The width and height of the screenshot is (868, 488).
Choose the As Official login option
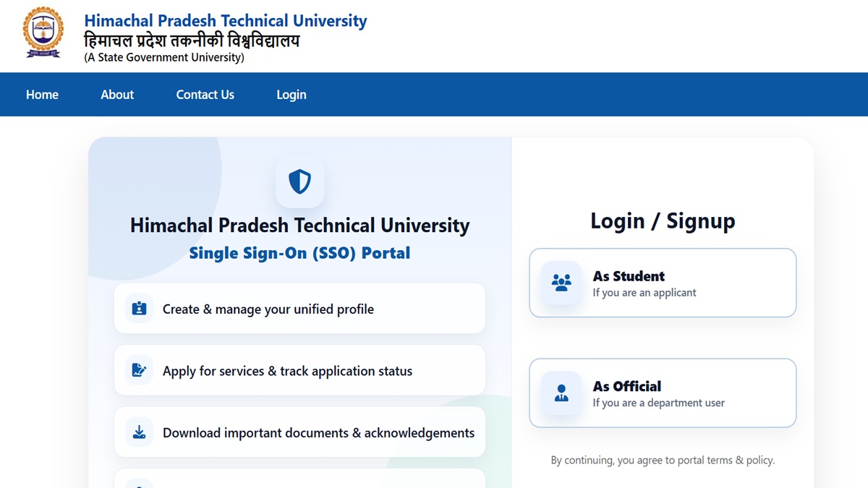[662, 393]
